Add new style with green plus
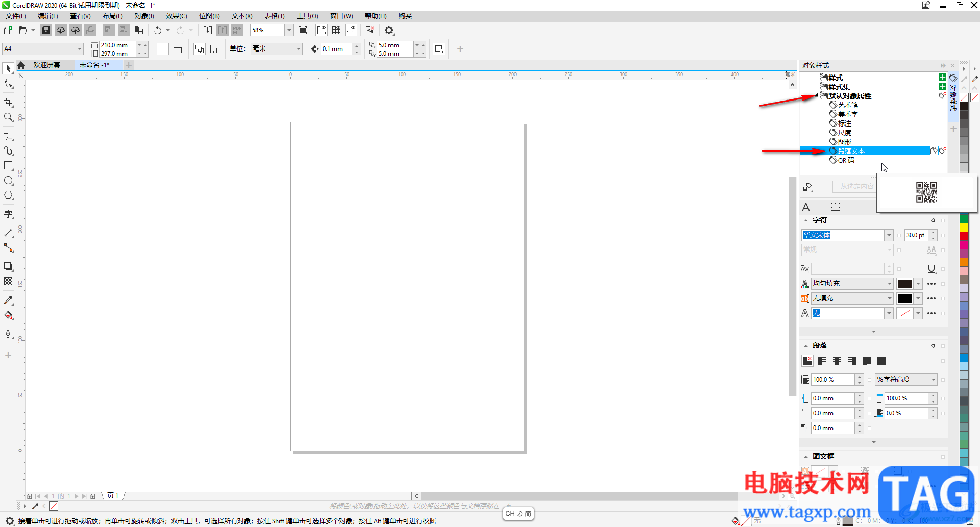 pyautogui.click(x=943, y=78)
